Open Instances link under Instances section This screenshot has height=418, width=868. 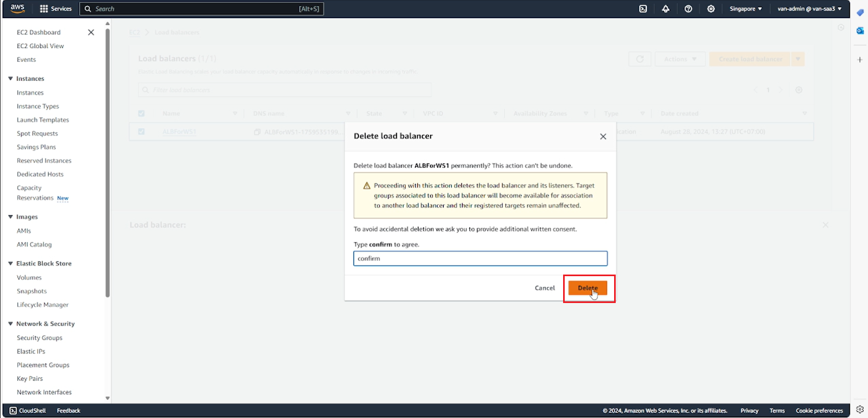pyautogui.click(x=30, y=92)
